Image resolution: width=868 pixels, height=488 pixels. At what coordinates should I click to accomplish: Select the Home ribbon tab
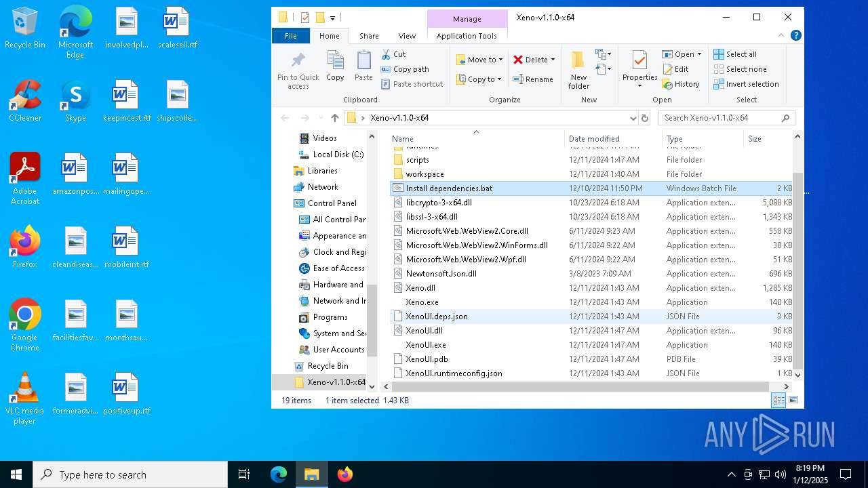tap(330, 36)
